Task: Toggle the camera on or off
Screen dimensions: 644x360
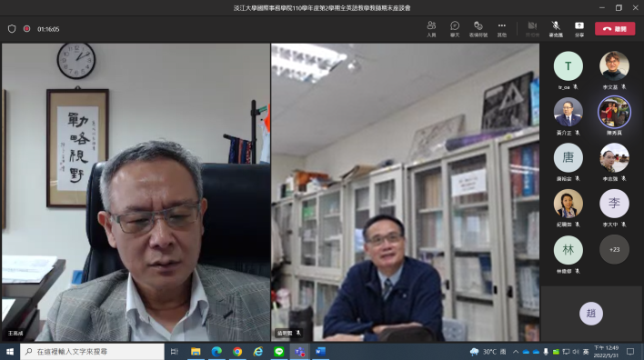Action: (x=532, y=29)
